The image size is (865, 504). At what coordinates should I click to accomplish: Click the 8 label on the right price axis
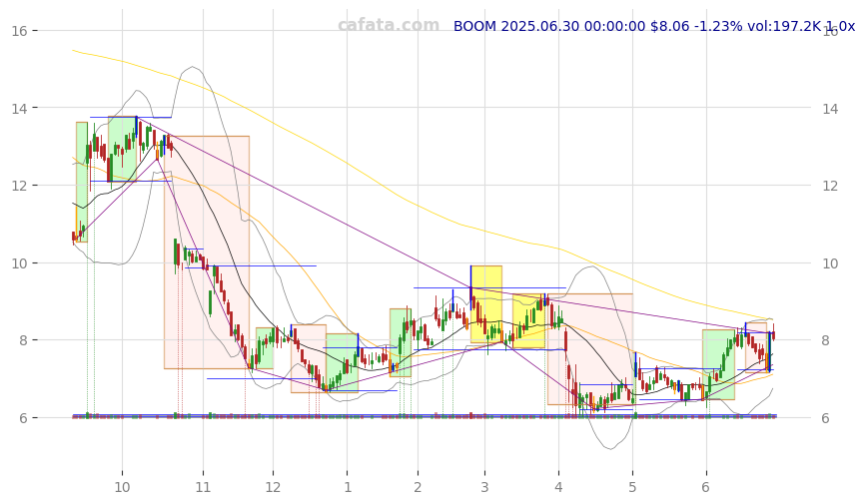coord(825,340)
